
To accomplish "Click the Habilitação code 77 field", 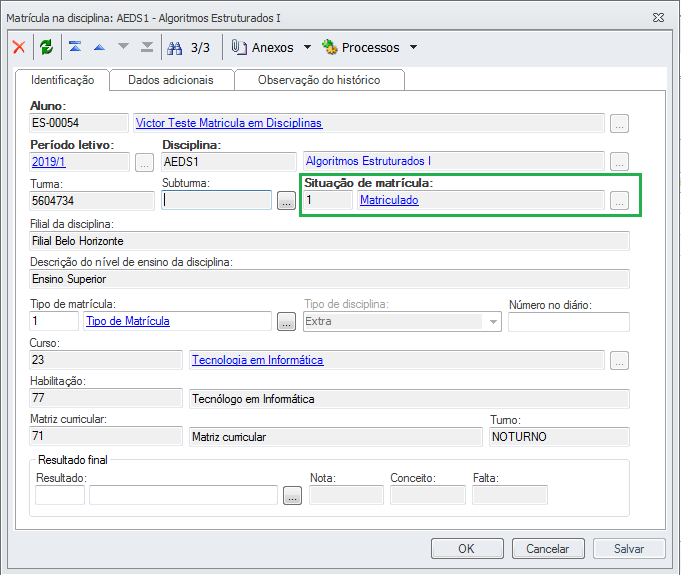I will tap(106, 398).
